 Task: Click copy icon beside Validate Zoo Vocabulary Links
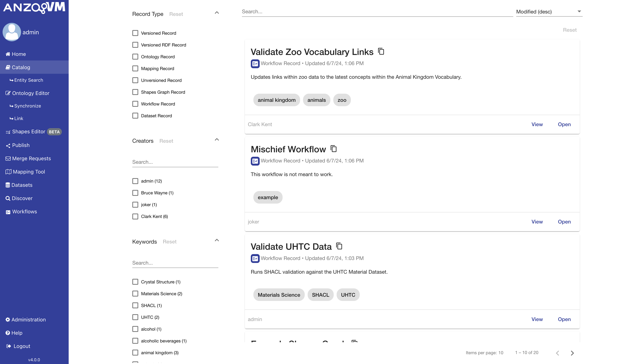[381, 51]
